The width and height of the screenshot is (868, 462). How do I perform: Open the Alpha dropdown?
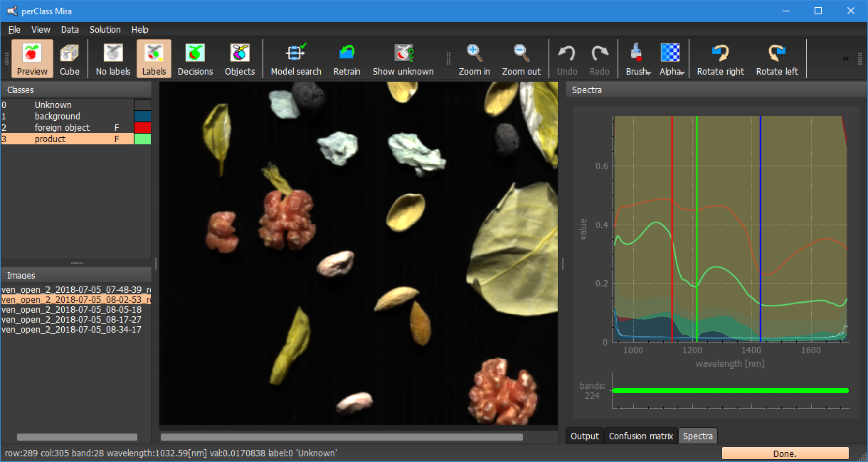(671, 59)
